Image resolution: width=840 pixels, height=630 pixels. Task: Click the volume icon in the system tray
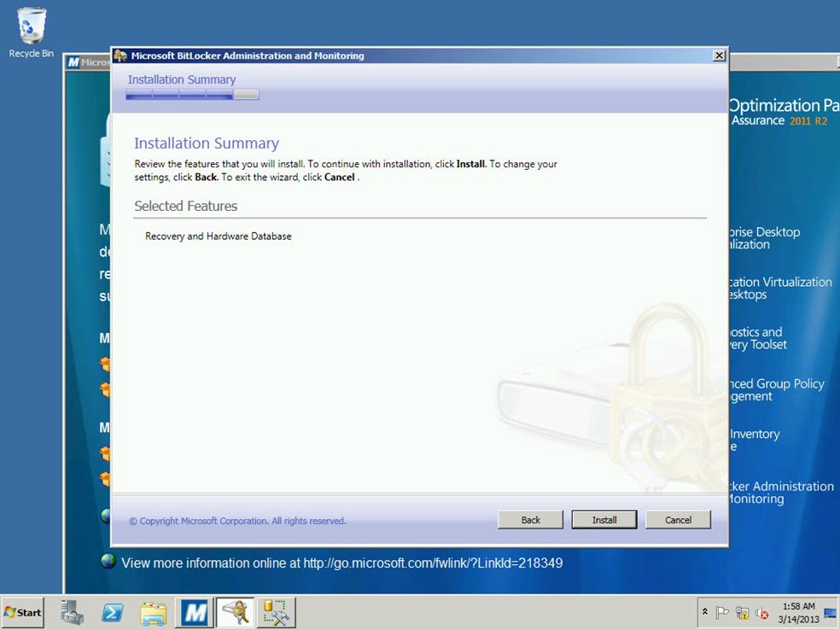[761, 612]
